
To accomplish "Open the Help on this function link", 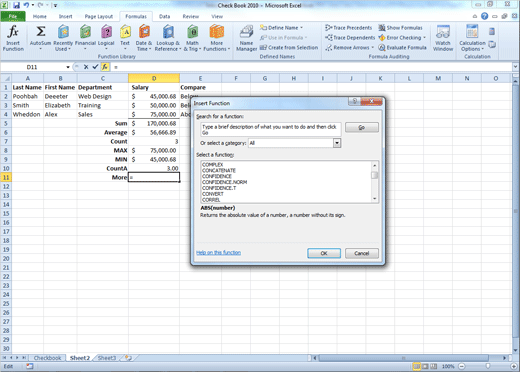I will point(218,252).
